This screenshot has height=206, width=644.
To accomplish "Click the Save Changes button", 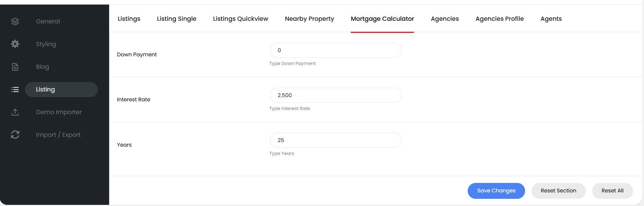I will [x=496, y=191].
